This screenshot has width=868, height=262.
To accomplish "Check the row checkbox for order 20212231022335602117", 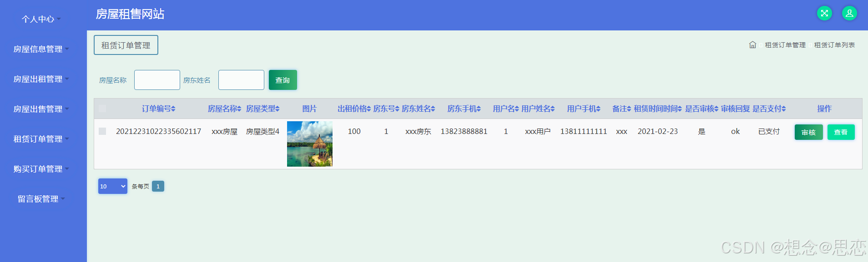I will tap(102, 131).
